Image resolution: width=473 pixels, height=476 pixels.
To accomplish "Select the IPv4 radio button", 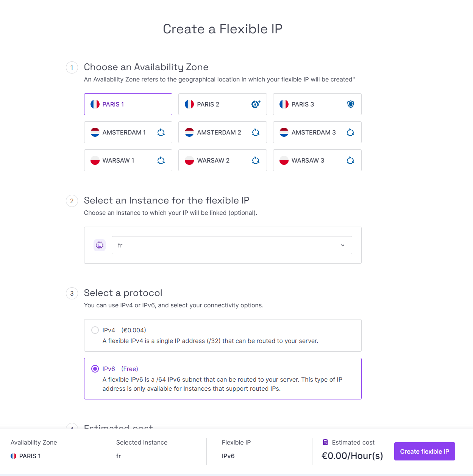I will click(x=95, y=330).
